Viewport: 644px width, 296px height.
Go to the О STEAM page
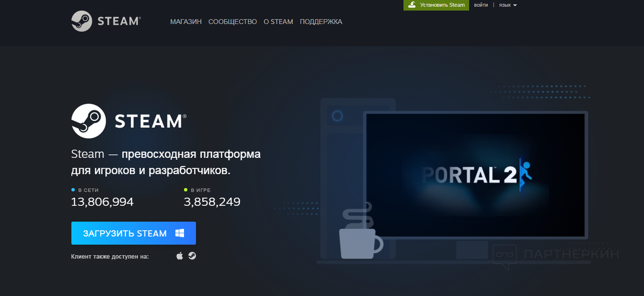(279, 22)
